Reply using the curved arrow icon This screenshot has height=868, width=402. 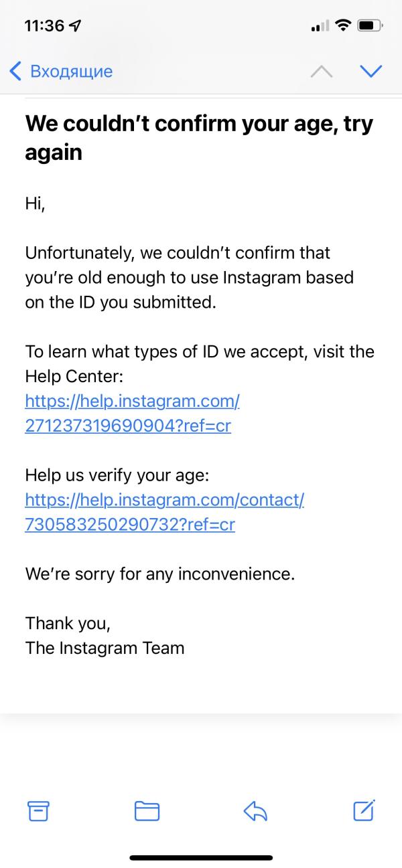255,811
